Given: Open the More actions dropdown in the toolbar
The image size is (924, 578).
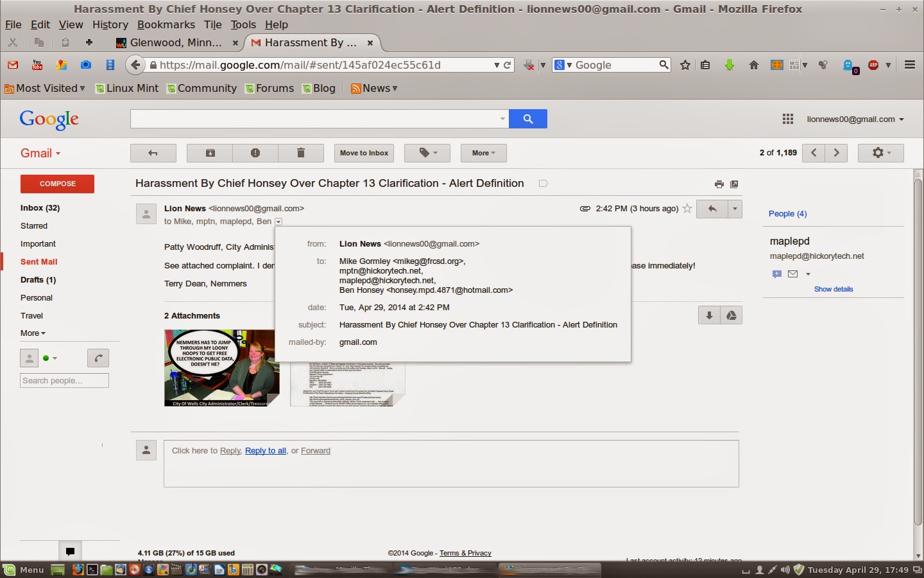Looking at the screenshot, I should pyautogui.click(x=483, y=153).
